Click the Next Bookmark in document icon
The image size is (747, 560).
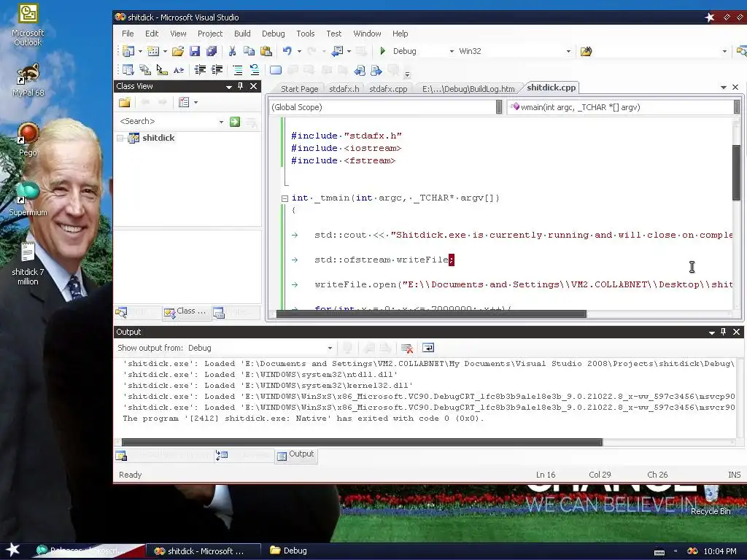376,70
